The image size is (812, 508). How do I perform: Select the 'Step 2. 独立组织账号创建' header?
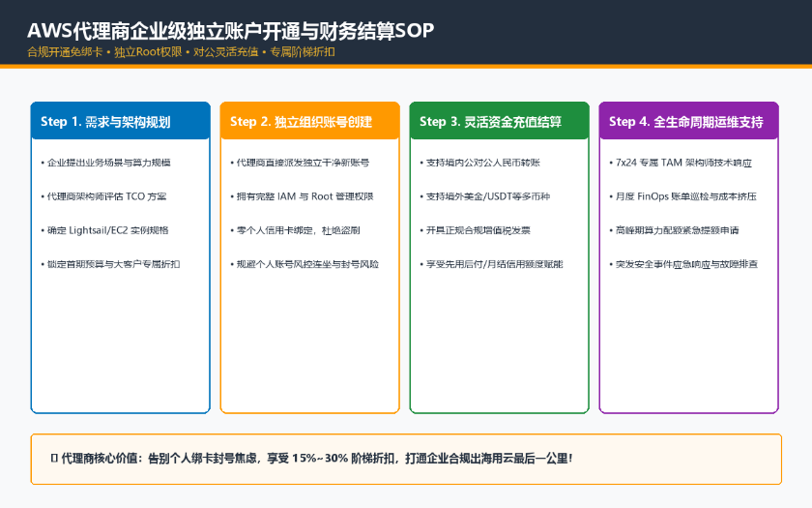click(x=309, y=122)
